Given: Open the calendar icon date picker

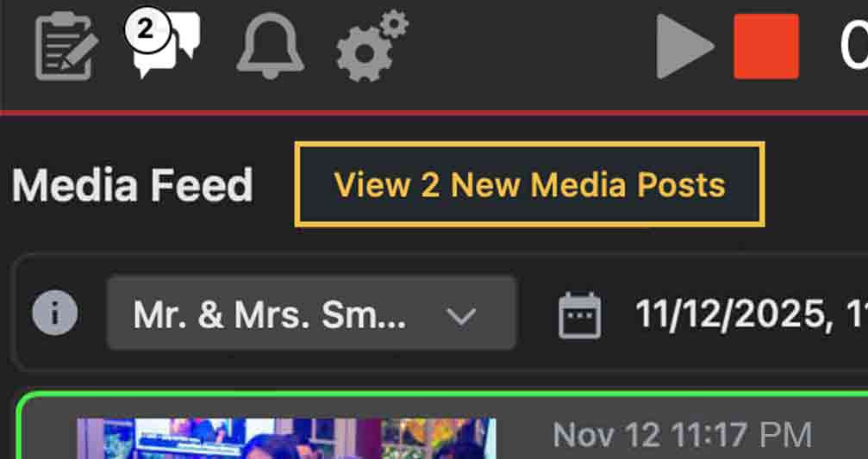Looking at the screenshot, I should pos(579,314).
